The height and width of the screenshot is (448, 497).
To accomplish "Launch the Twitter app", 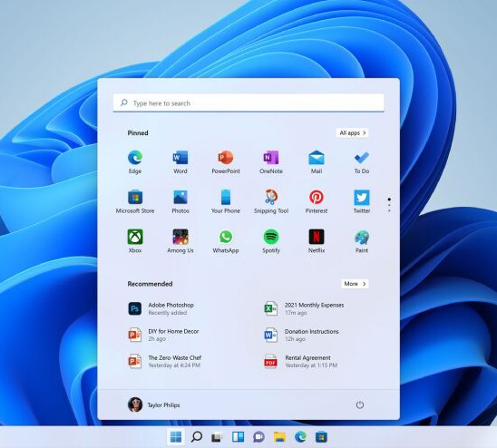I will click(362, 201).
